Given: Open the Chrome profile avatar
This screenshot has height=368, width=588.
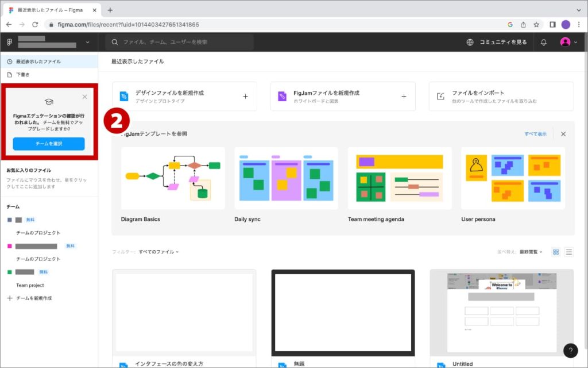Looking at the screenshot, I should [x=566, y=25].
